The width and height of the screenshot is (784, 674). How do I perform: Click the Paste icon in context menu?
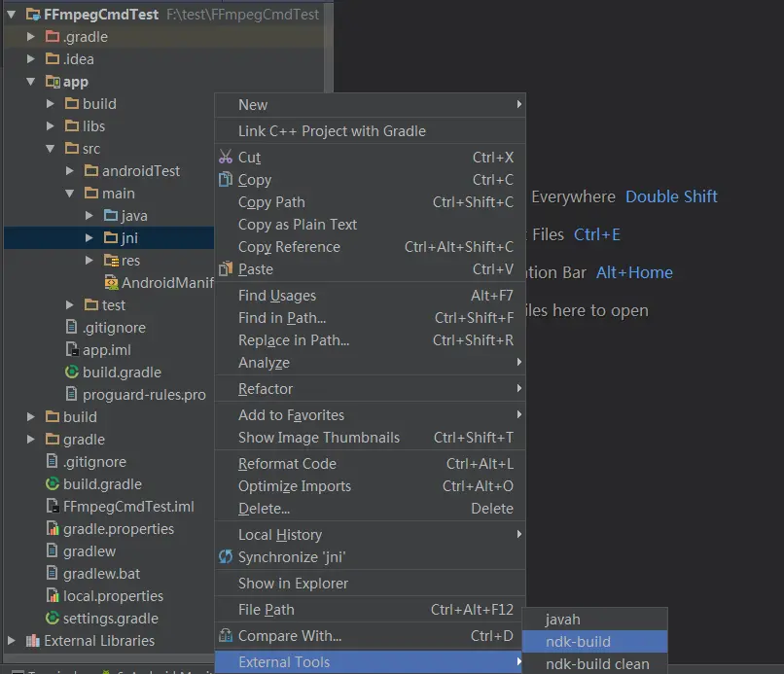pos(226,269)
